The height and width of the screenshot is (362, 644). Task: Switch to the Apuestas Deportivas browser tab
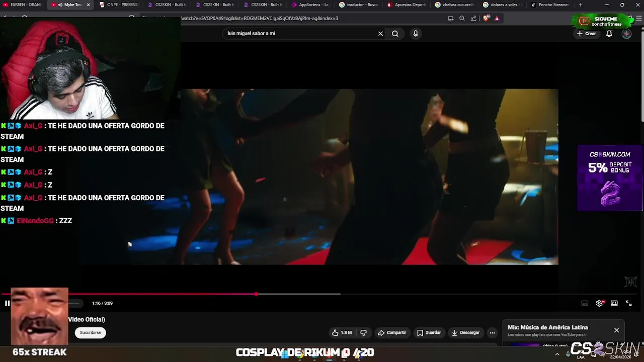click(407, 5)
